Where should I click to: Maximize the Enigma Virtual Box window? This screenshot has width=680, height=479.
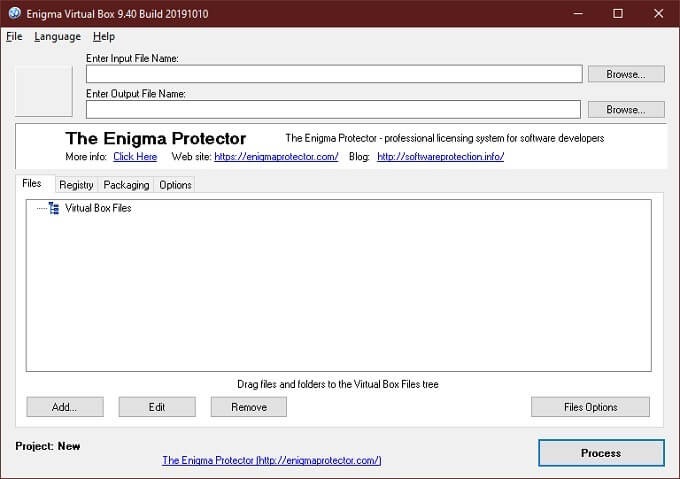[618, 13]
